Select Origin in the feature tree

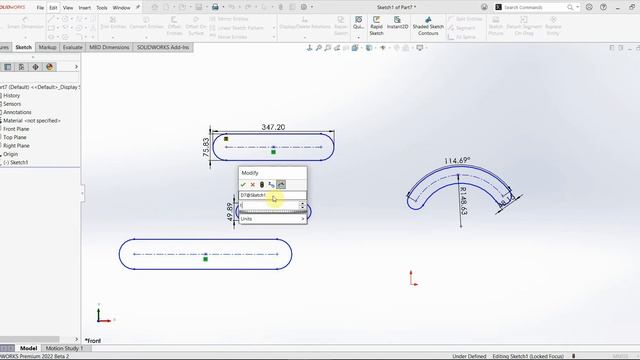11,154
